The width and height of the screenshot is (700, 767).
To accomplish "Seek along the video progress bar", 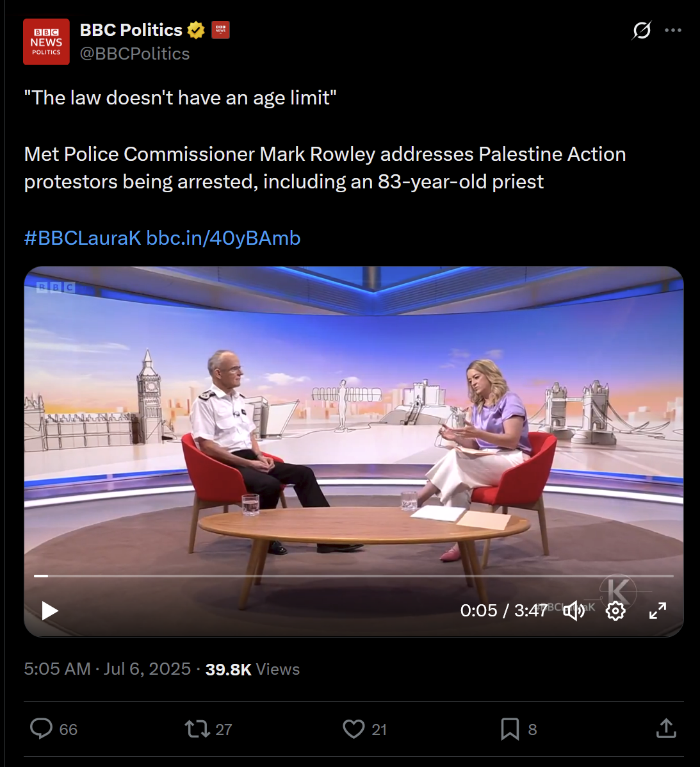I will 354,576.
